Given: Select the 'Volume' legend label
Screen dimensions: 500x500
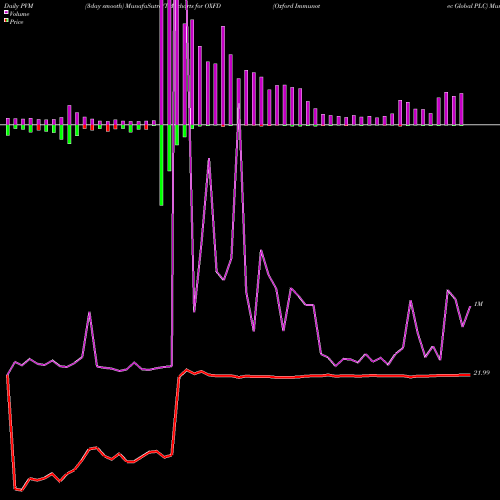Looking at the screenshot, I should coord(19,14).
